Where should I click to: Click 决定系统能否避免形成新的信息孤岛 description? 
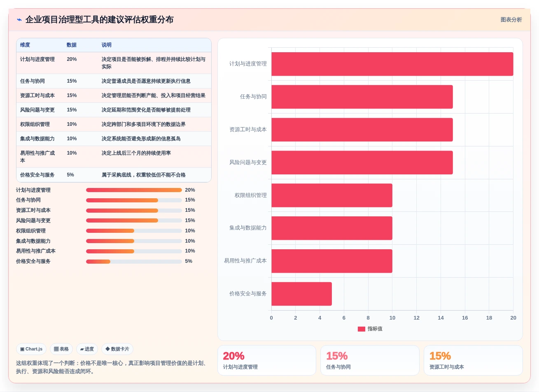tap(141, 139)
